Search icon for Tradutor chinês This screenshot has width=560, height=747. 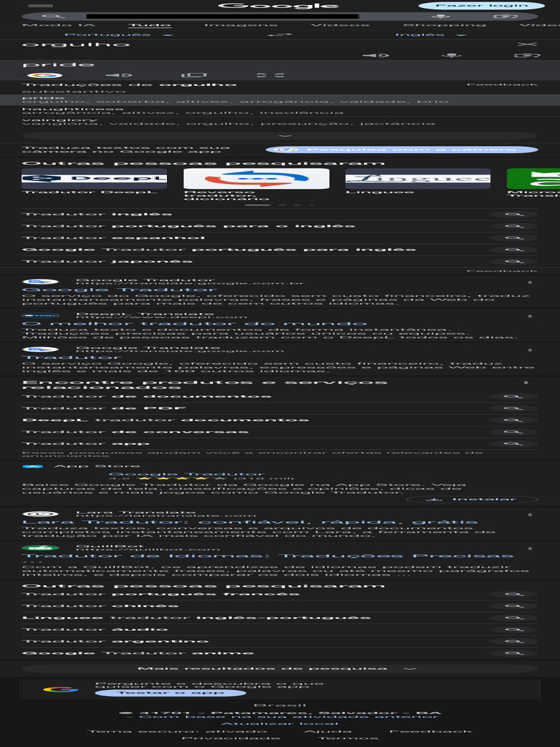coord(514,606)
